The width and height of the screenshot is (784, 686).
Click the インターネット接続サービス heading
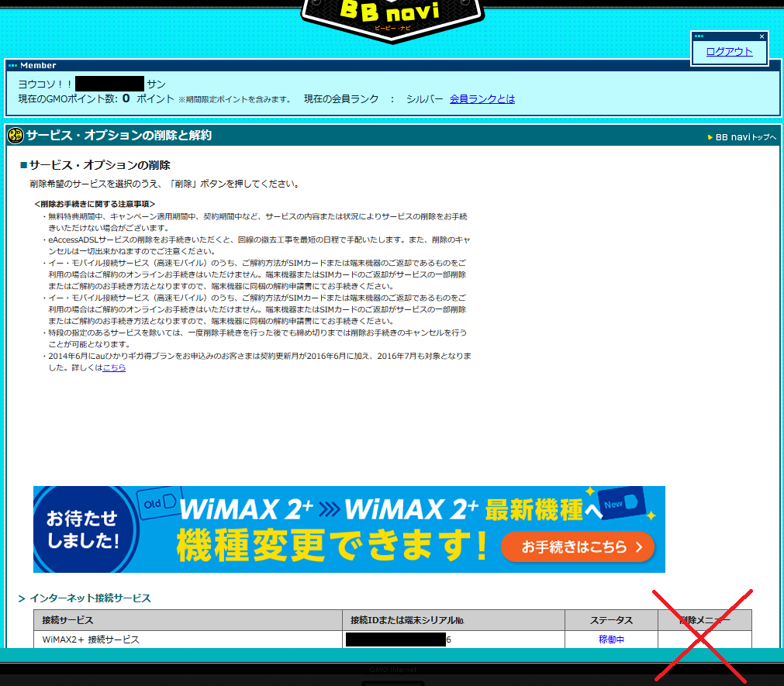coord(90,598)
